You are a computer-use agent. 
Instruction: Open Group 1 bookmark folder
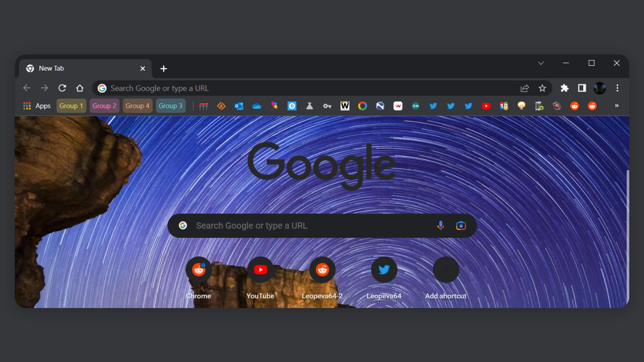pyautogui.click(x=71, y=106)
